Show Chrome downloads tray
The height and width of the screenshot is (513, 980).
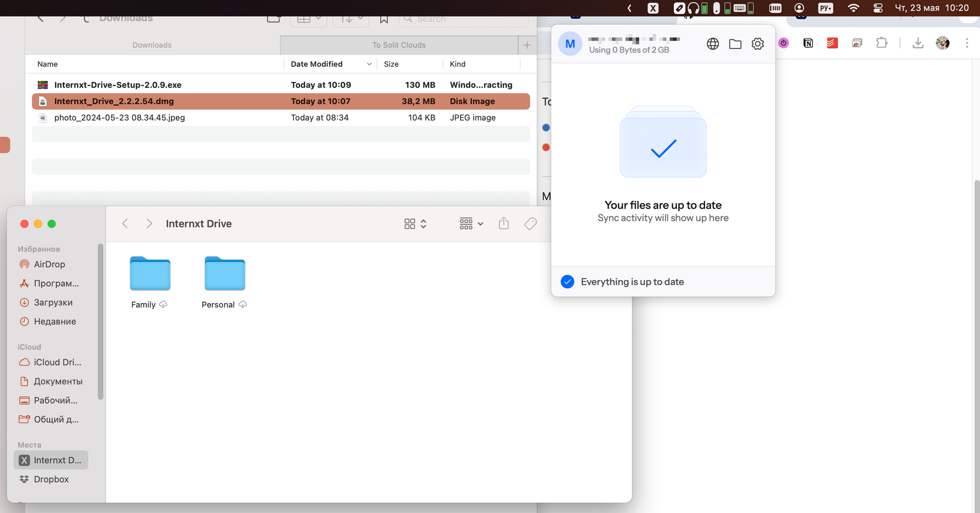(918, 43)
